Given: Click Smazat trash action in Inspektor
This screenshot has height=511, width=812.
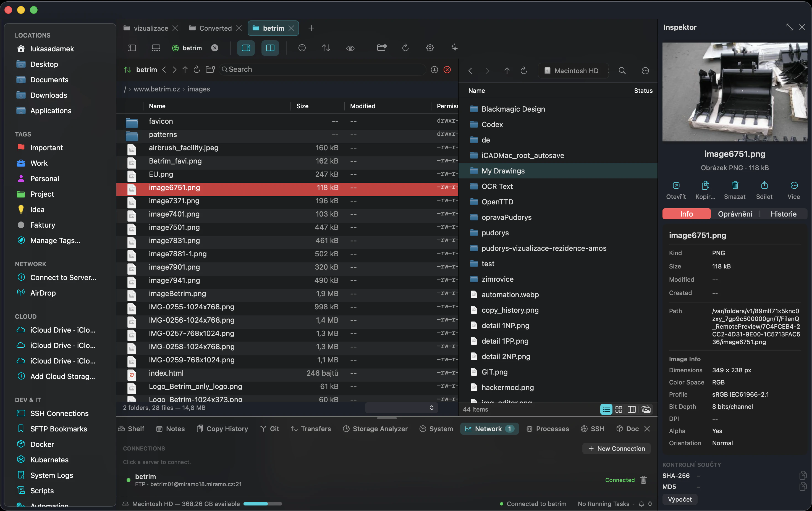Looking at the screenshot, I should [735, 190].
